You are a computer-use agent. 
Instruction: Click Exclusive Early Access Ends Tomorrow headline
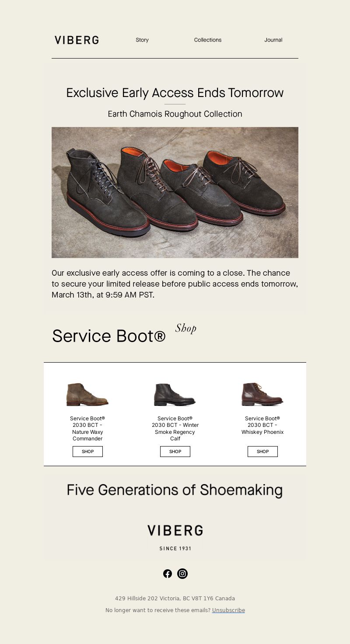point(175,93)
